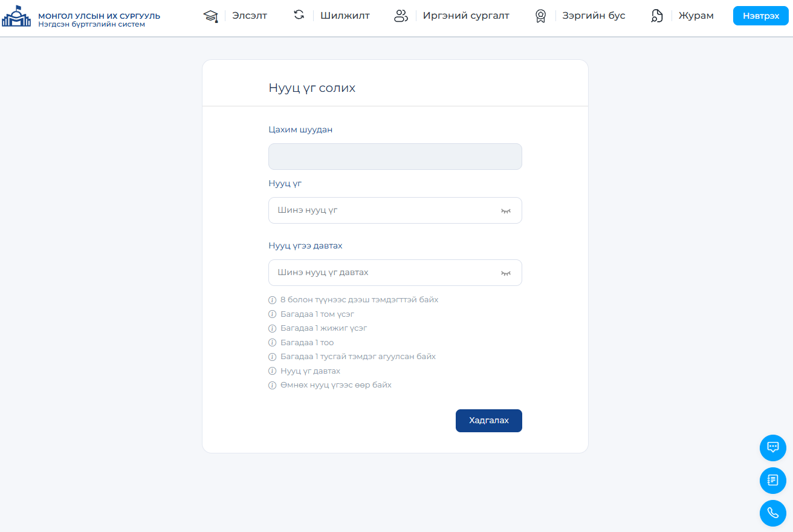Show password in the Шинэ нууц үг field
Image resolution: width=793 pixels, height=532 pixels.
[x=506, y=210]
